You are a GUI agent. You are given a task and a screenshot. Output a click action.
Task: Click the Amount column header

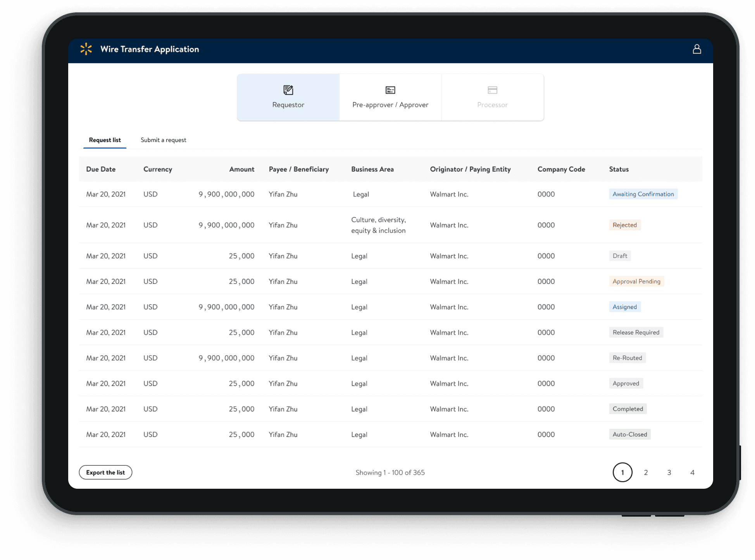tap(241, 169)
